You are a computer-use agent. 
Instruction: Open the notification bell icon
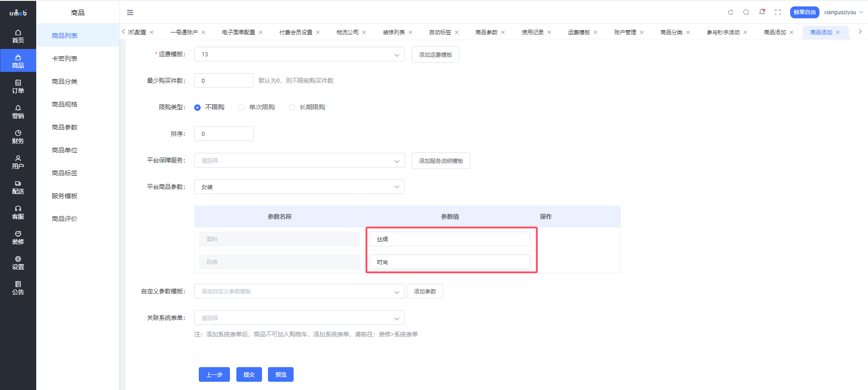(762, 12)
